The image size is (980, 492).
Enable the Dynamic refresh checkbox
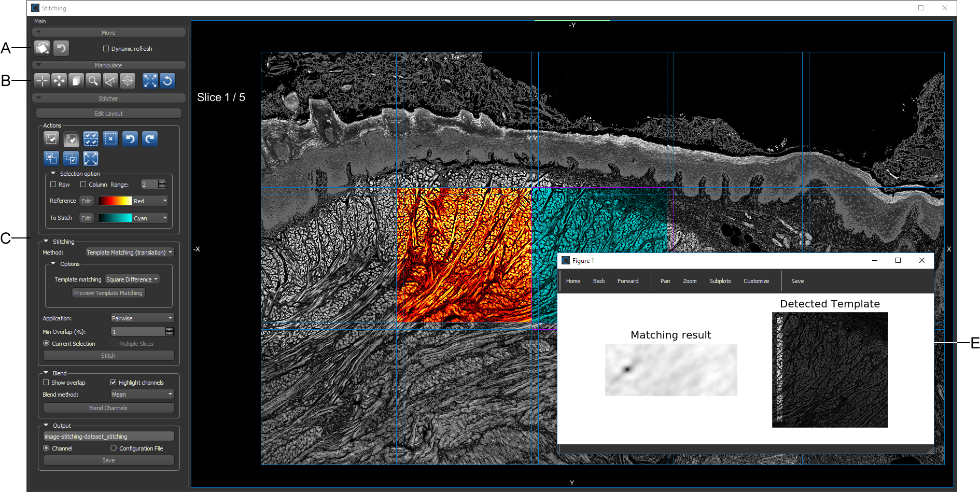(106, 49)
